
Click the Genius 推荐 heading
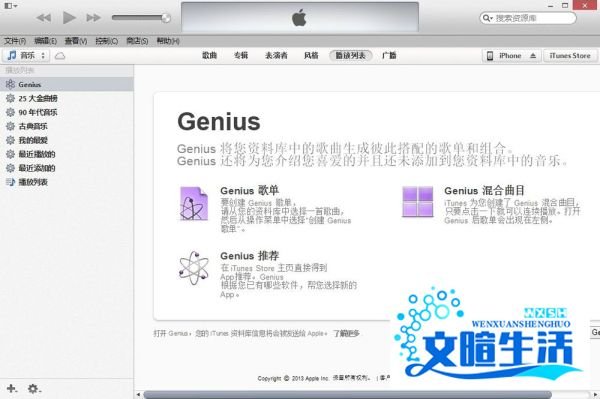click(x=249, y=255)
